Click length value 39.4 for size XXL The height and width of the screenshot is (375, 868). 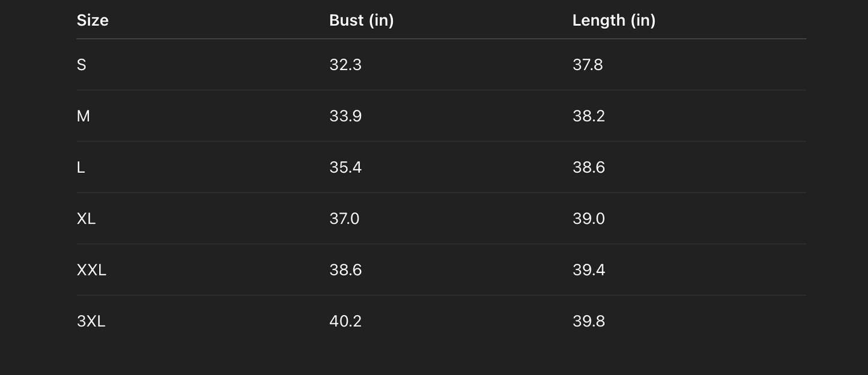click(x=588, y=270)
